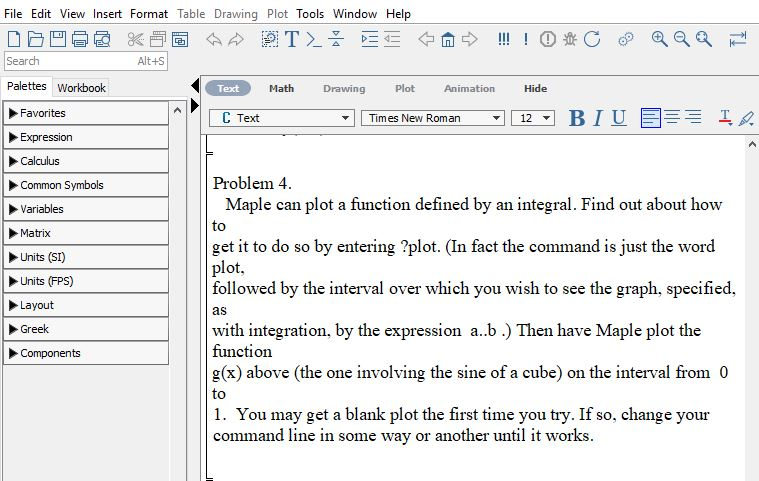Indent the section
The image size is (759, 481).
pyautogui.click(x=370, y=39)
